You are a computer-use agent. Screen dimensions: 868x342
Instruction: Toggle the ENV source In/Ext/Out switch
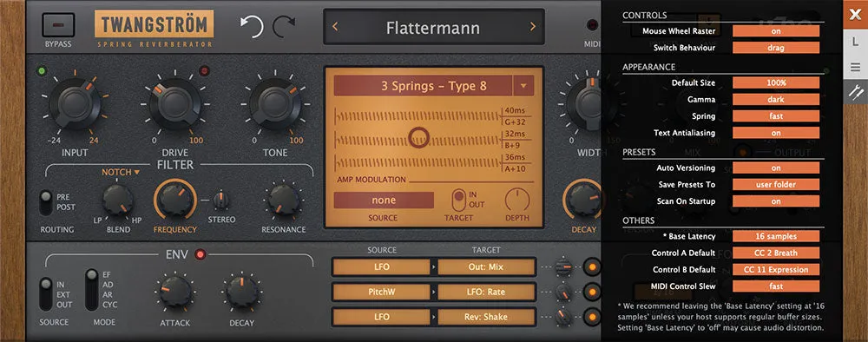tap(47, 293)
